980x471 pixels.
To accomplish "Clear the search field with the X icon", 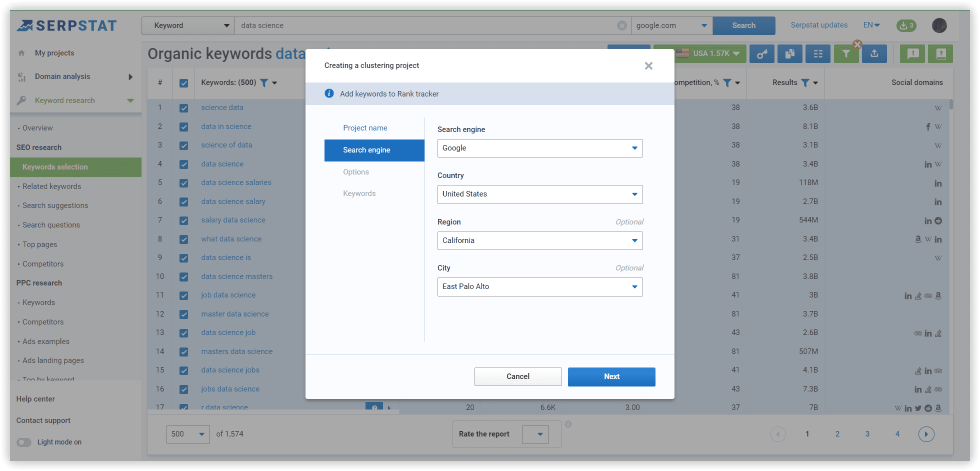I will point(621,25).
